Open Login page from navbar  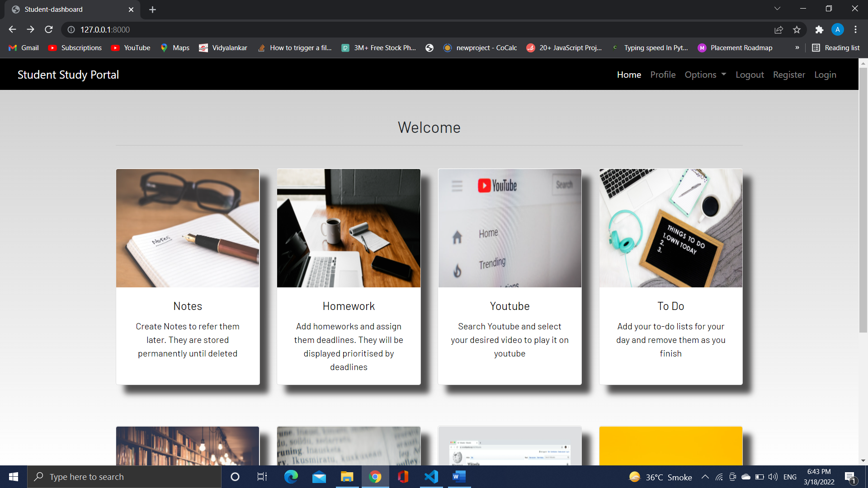tap(825, 75)
